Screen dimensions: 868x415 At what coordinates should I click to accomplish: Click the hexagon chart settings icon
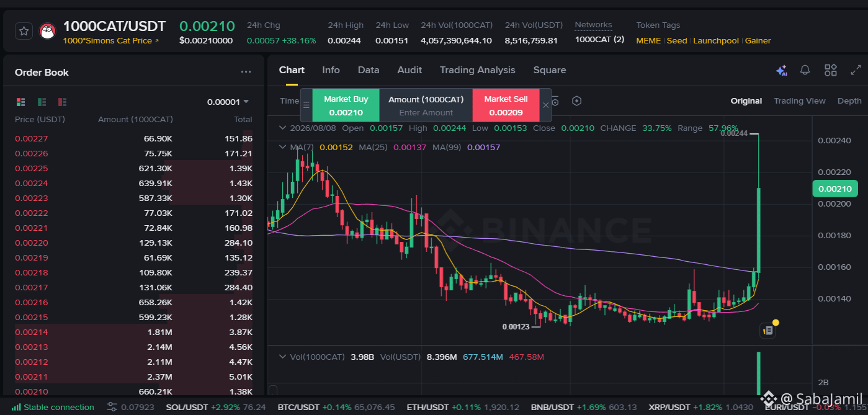[x=576, y=101]
